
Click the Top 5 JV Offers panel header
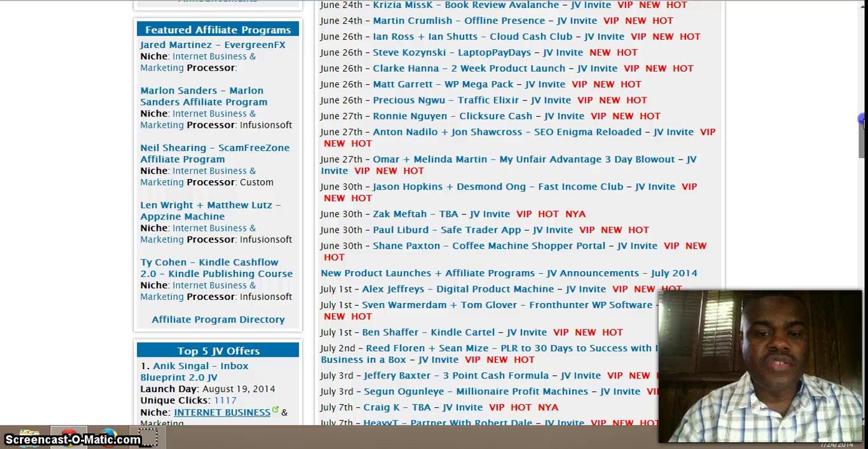[218, 351]
